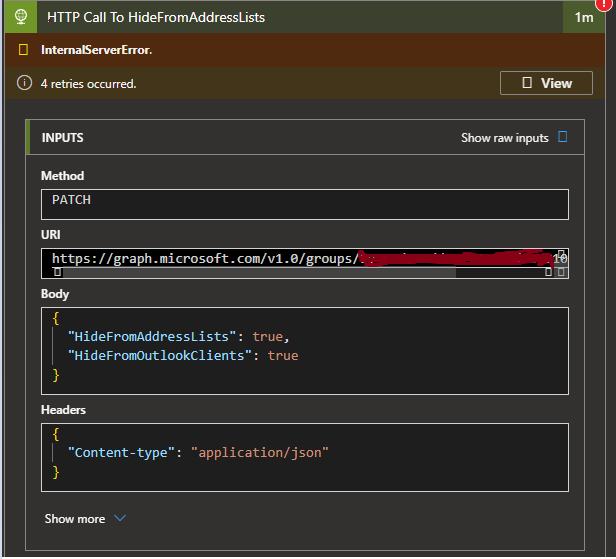
Task: Click the Headers label
Action: coord(63,410)
